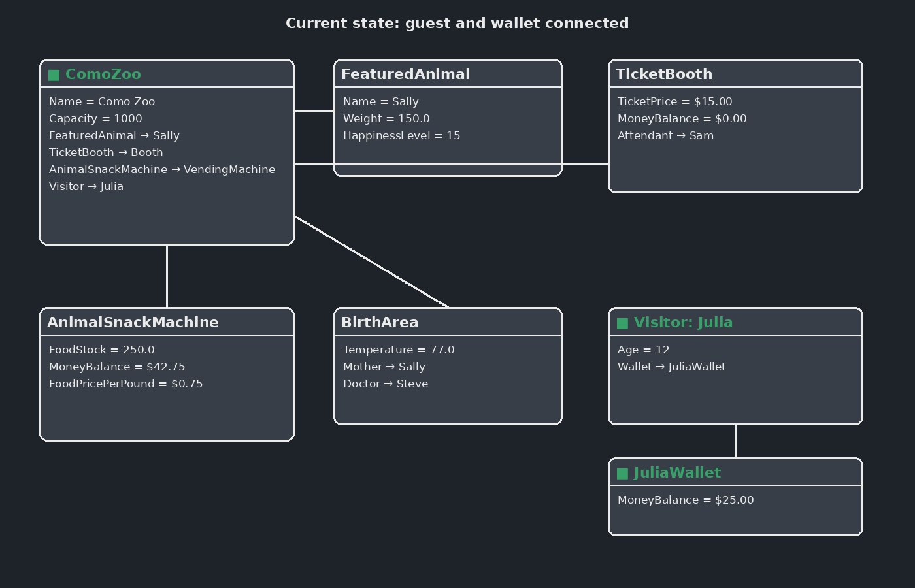Click the Attendant → Sam reference
Screen dimensions: 915x588
tap(666, 135)
